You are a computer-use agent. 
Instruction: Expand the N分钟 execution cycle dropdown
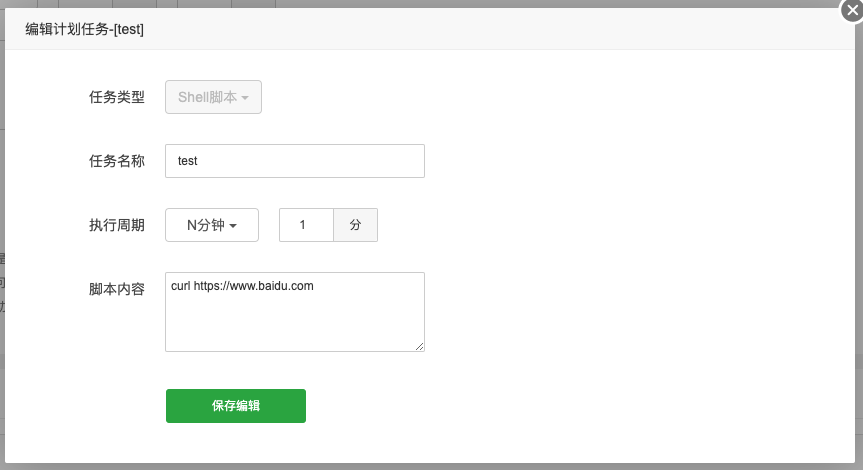[212, 225]
